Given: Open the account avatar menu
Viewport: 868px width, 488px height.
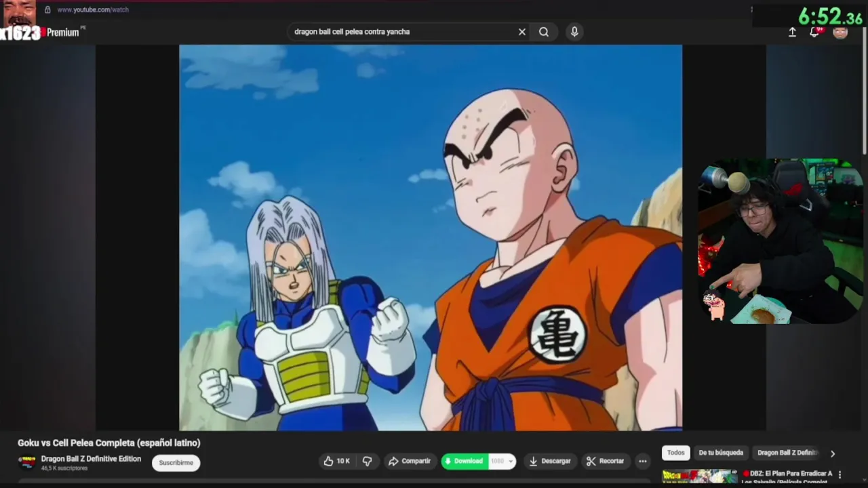Looking at the screenshot, I should 840,32.
